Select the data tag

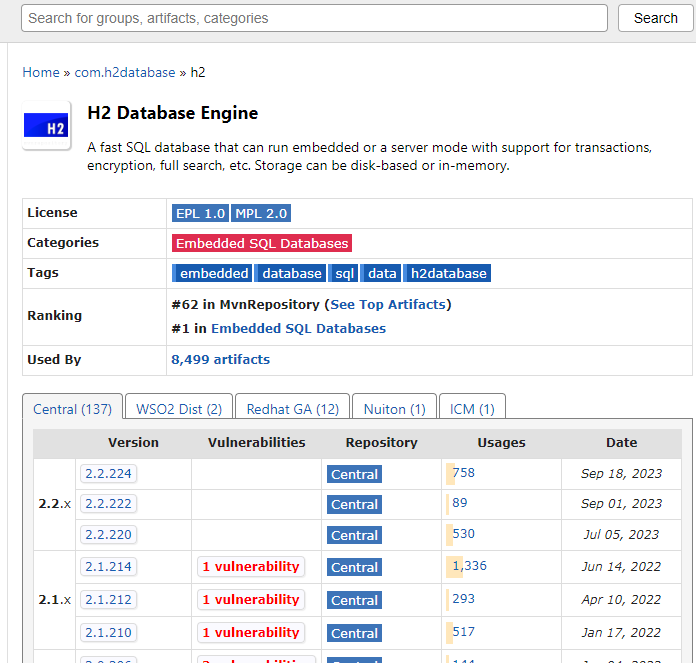point(381,273)
